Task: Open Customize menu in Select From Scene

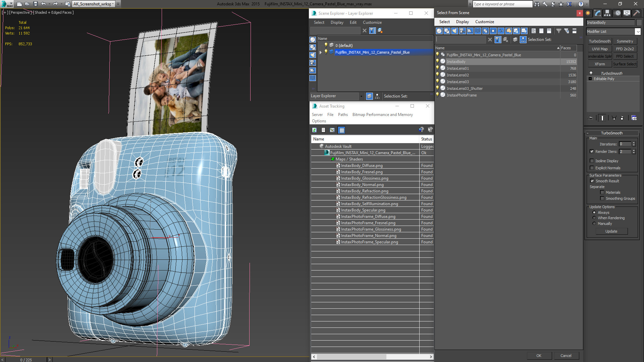Action: [484, 22]
